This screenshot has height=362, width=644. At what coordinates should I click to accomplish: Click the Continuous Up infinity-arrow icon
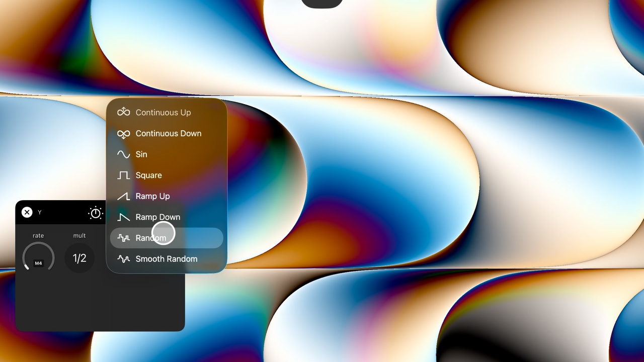pos(123,112)
